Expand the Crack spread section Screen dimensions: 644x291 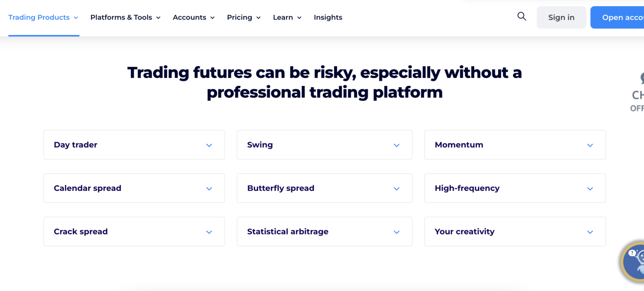coord(134,232)
